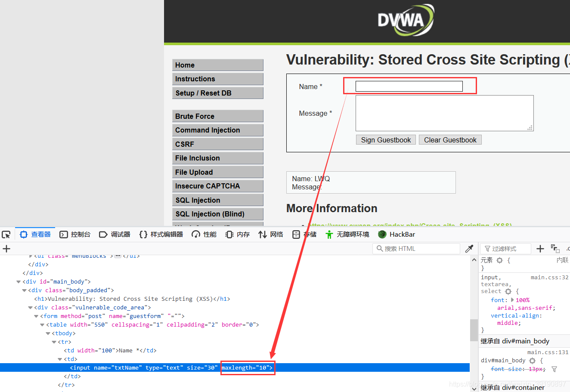Collapse the div id="main_body" node
This screenshot has width=570, height=392.
click(x=19, y=282)
